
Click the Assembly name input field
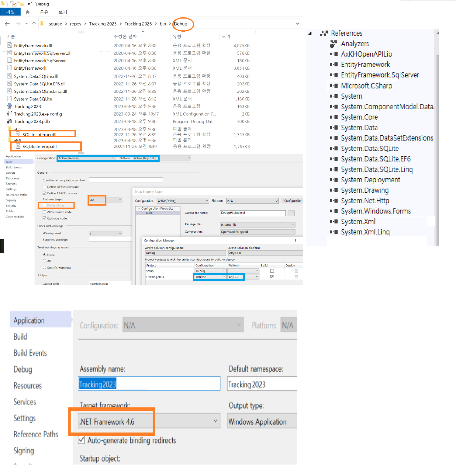(149, 384)
